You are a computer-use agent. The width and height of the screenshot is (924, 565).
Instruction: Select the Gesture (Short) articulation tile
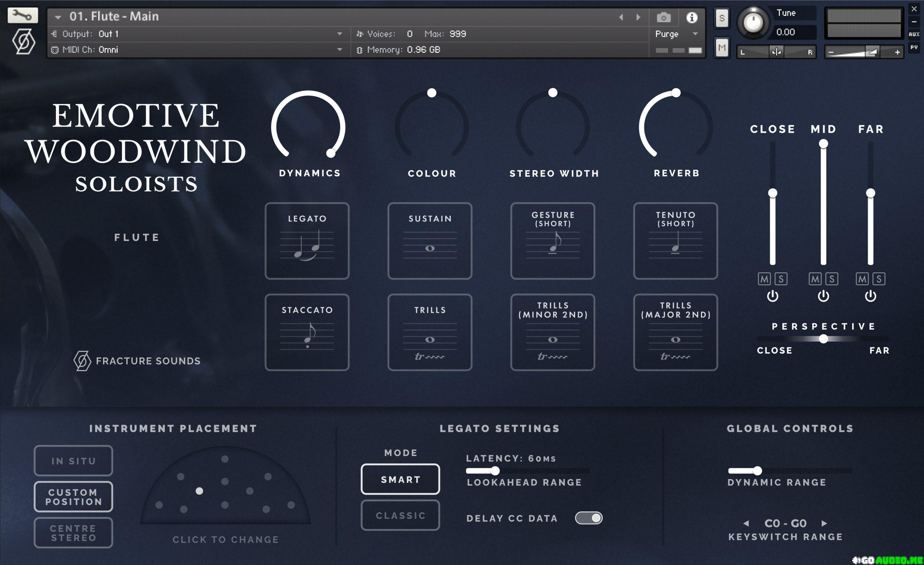tap(552, 241)
